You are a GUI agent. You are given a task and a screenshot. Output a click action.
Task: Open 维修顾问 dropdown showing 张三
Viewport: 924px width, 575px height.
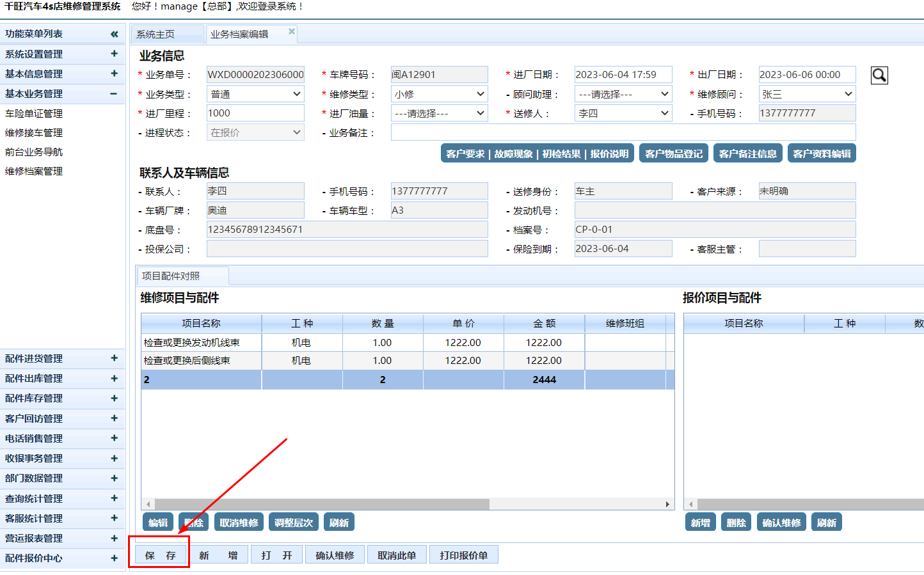tap(807, 94)
